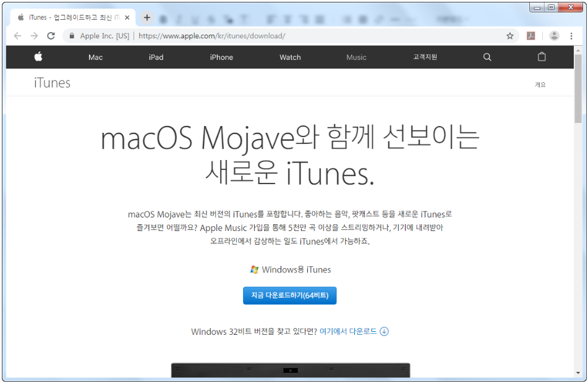Go back with the back arrow
Viewport: 588px width, 383px height.
click(18, 36)
